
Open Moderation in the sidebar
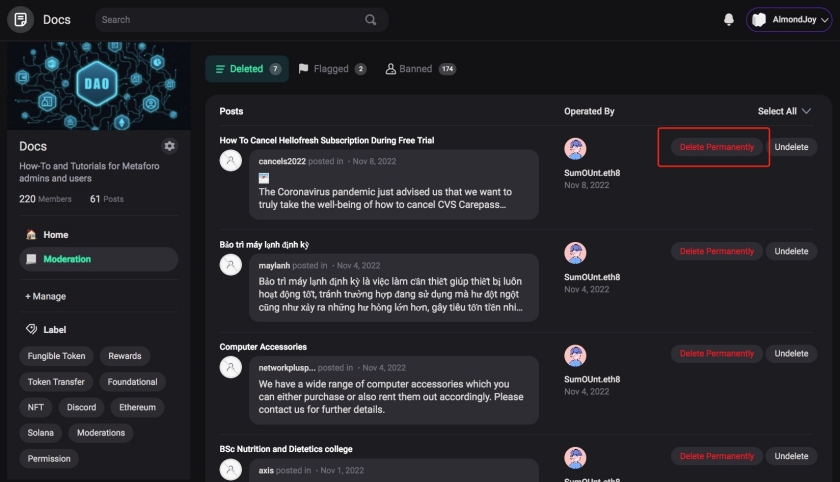tap(67, 259)
